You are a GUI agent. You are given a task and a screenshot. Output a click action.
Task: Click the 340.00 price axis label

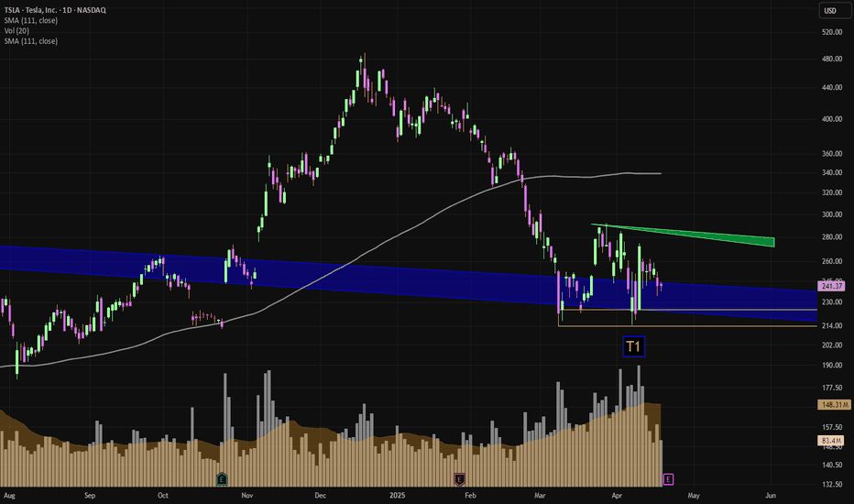[832, 172]
